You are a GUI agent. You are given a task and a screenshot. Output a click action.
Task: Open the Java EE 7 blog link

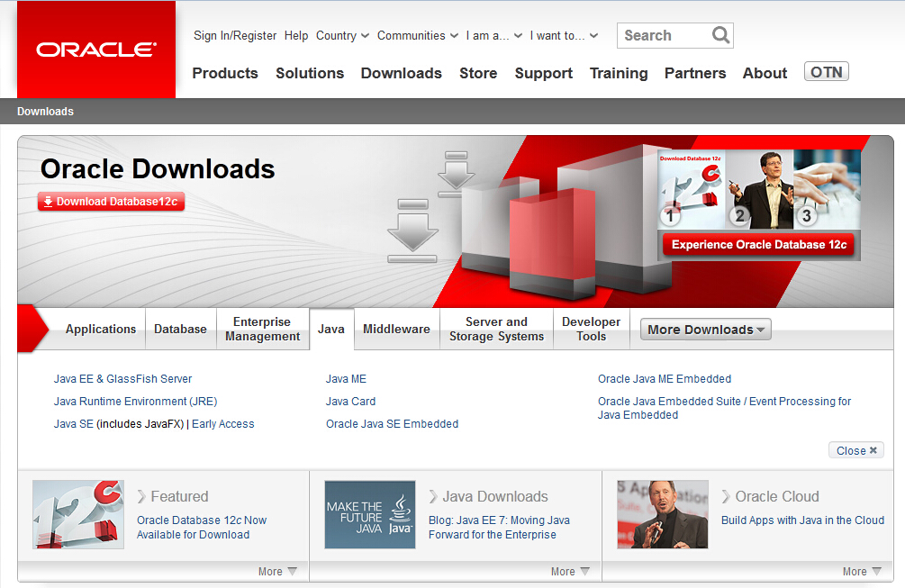499,528
